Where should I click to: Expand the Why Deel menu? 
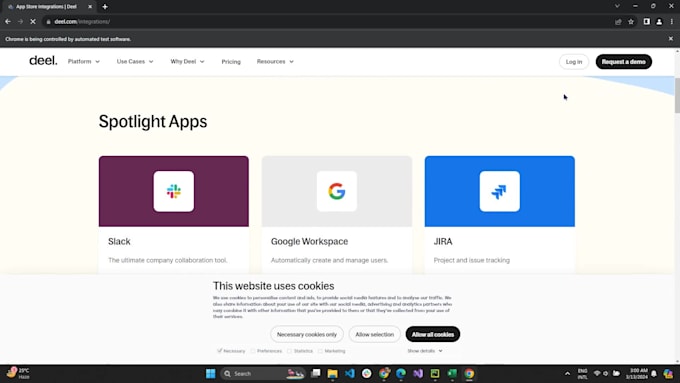click(187, 62)
